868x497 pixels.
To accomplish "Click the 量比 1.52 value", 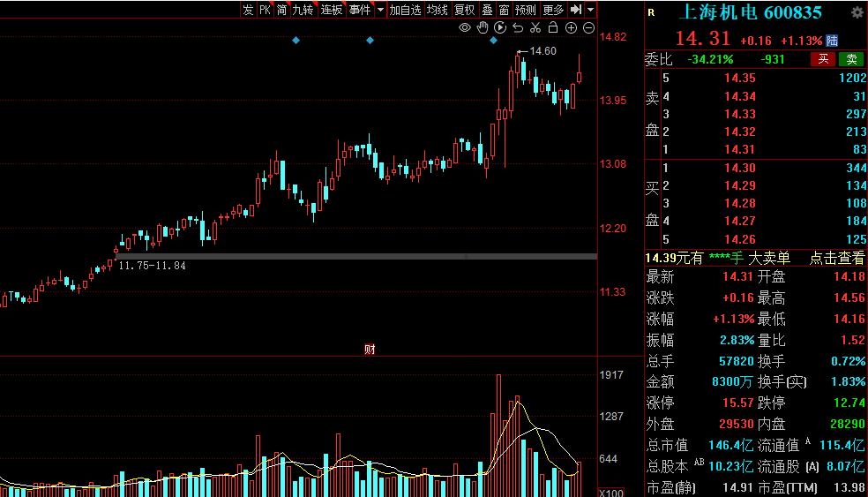I will pos(853,340).
